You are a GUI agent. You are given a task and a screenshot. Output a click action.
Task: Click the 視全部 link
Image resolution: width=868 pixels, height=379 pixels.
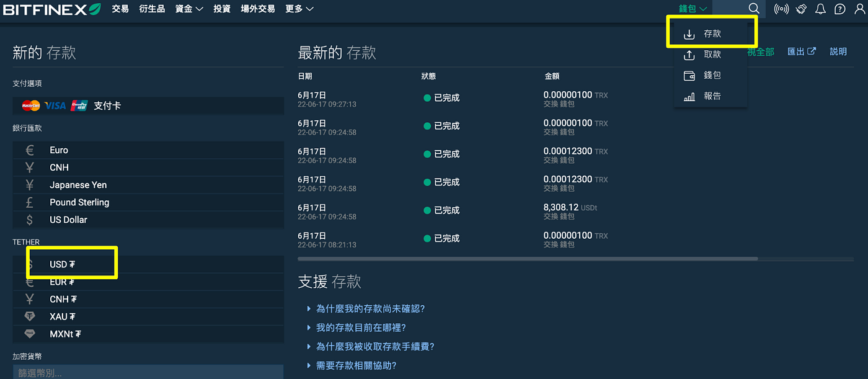[761, 51]
